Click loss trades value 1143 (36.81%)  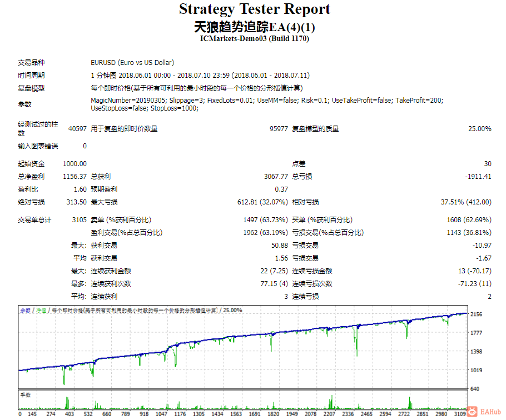[x=469, y=233]
